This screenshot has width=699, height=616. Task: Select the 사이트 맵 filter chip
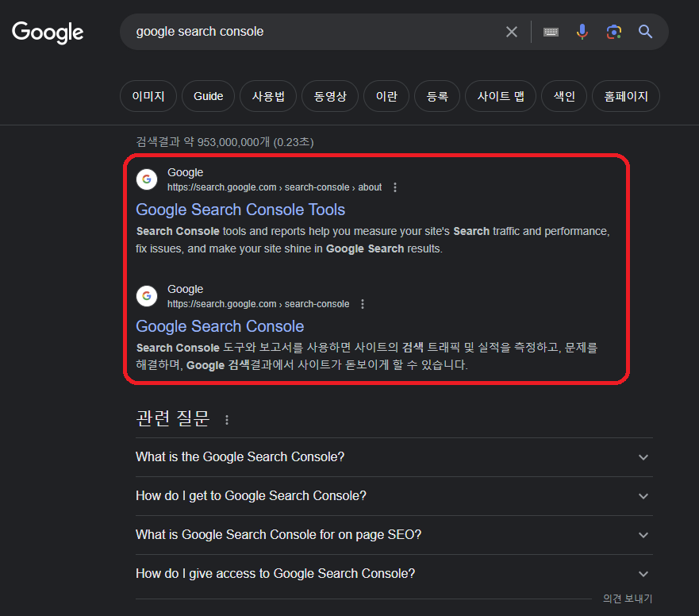point(500,96)
